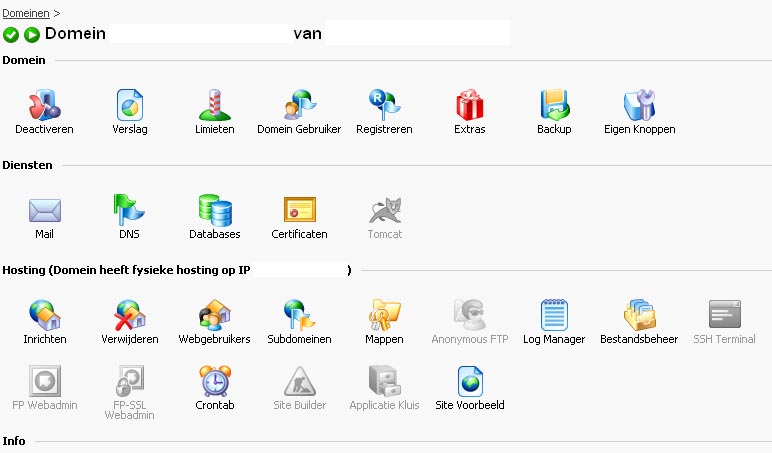Open Eigen Knoppen custom buttons
This screenshot has width=772, height=453.
(x=640, y=105)
